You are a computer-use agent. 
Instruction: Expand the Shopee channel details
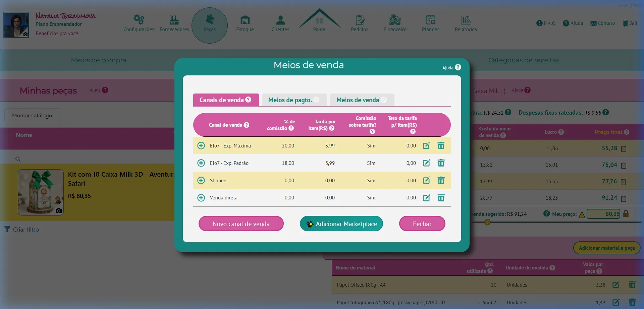(201, 180)
